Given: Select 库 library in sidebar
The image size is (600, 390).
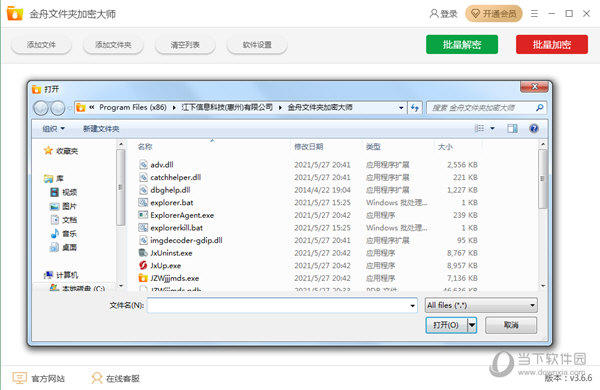Looking at the screenshot, I should click(x=54, y=178).
